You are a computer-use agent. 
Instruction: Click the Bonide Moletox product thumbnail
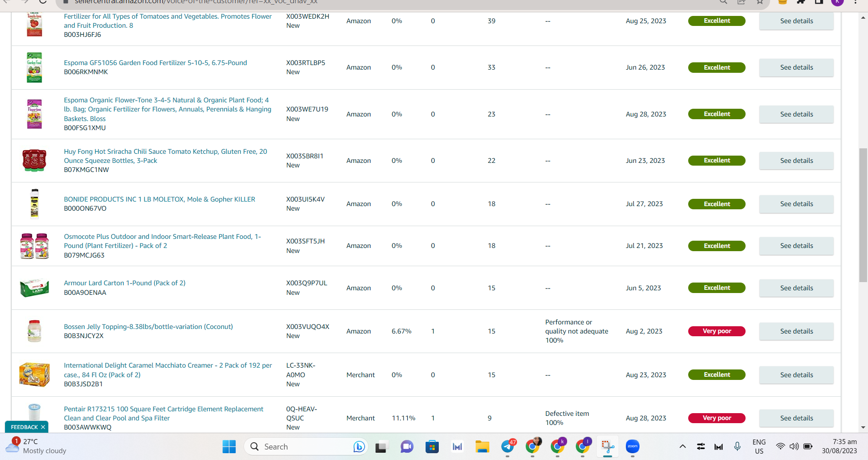(x=35, y=204)
